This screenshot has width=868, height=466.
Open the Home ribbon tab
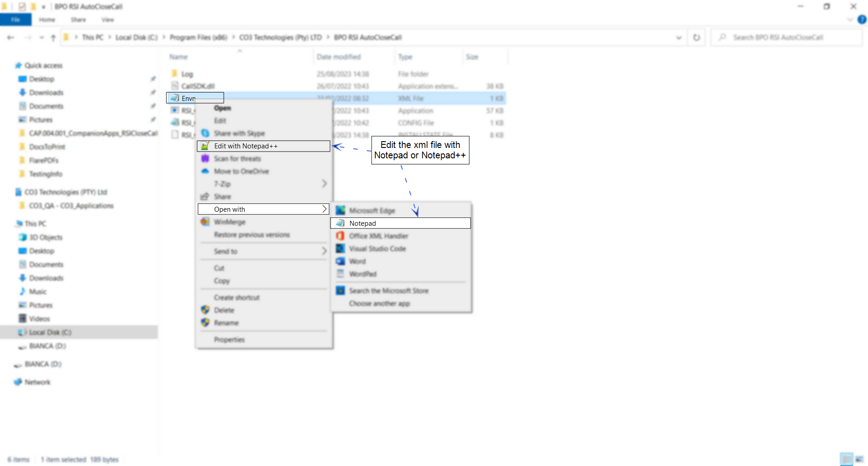(47, 19)
